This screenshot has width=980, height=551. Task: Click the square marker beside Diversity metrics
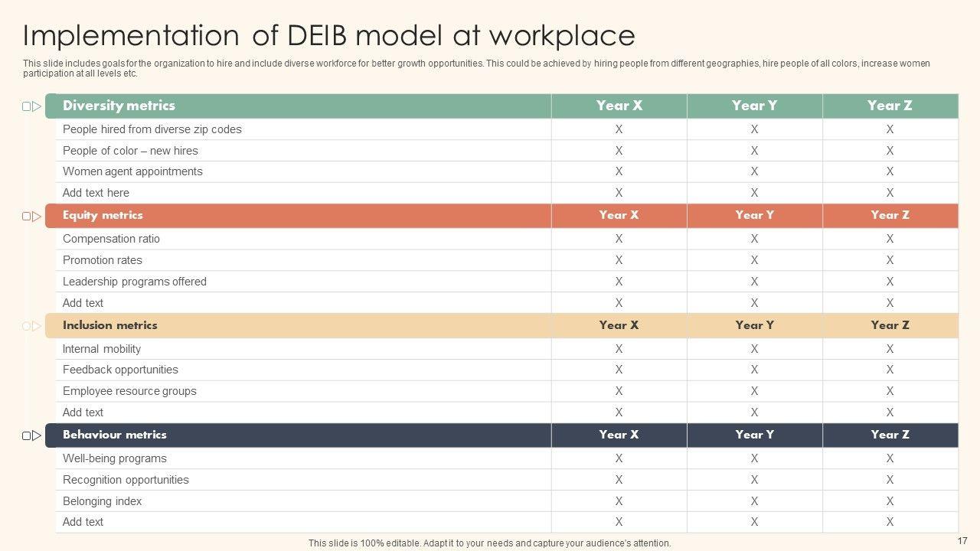[26, 106]
